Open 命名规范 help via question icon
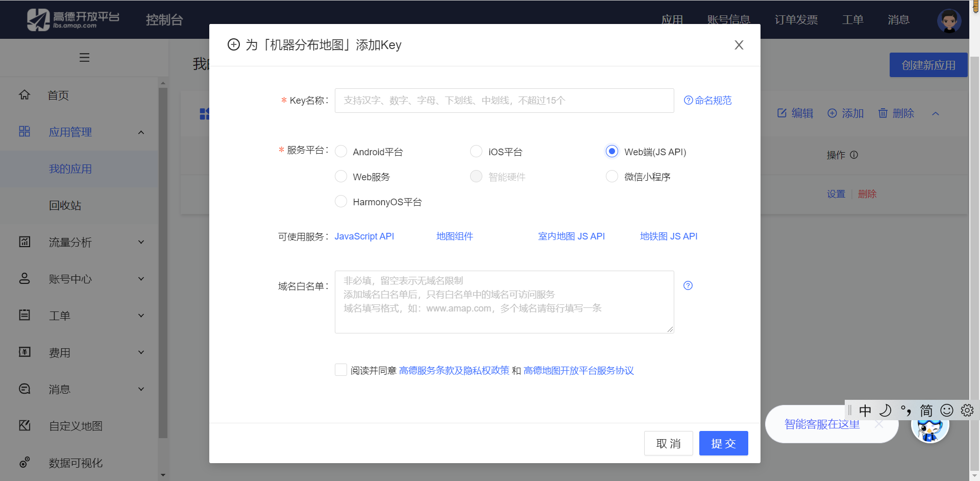The height and width of the screenshot is (481, 980). point(688,100)
